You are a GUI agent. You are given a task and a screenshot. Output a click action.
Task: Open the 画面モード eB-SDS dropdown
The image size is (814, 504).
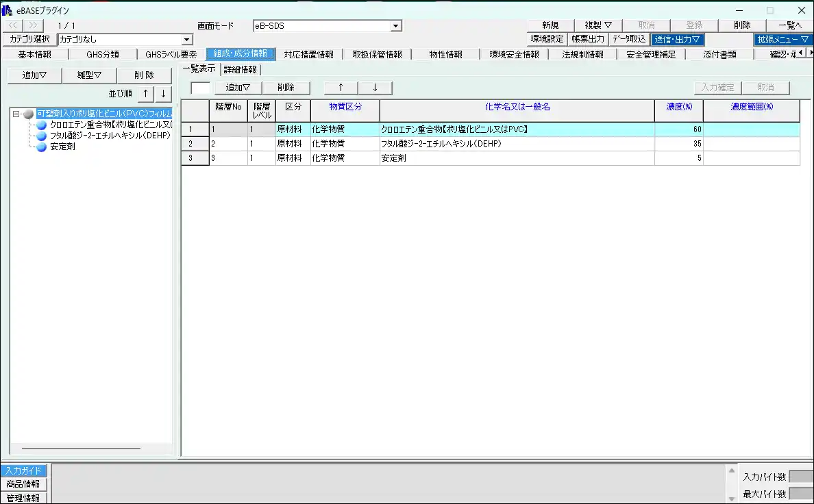point(395,26)
